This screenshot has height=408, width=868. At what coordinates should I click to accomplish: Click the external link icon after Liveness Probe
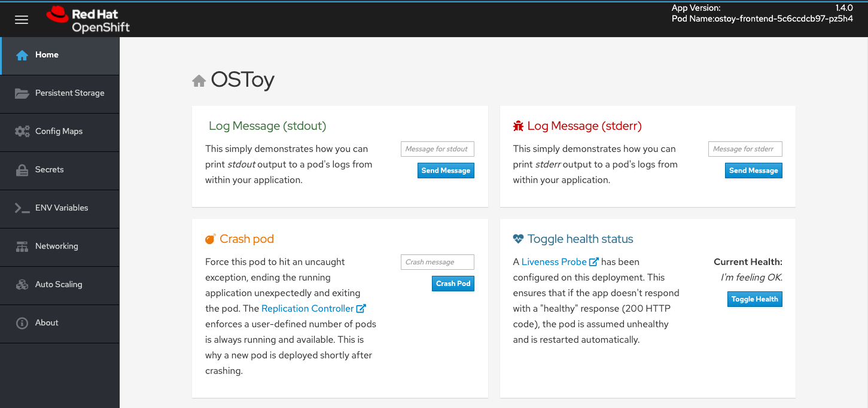[593, 261]
